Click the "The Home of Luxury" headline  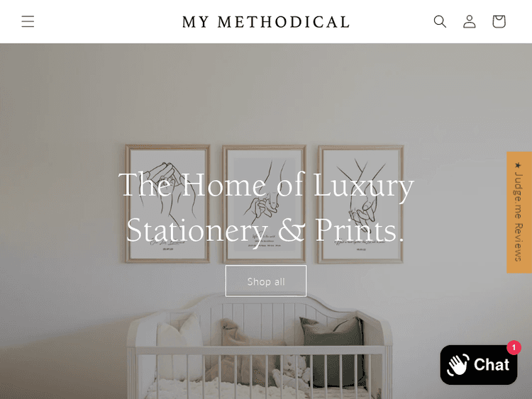point(266,186)
